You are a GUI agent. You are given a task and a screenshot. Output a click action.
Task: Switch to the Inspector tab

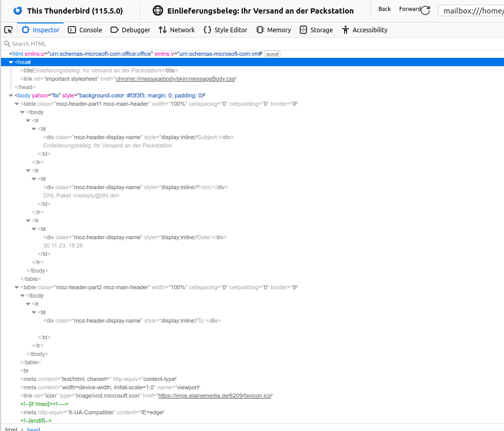[x=41, y=30]
